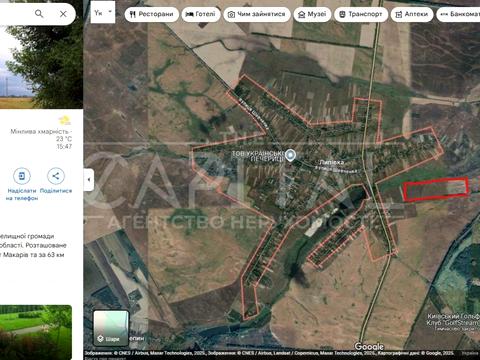
Task: Clear the search with the X icon
Action: click(63, 14)
